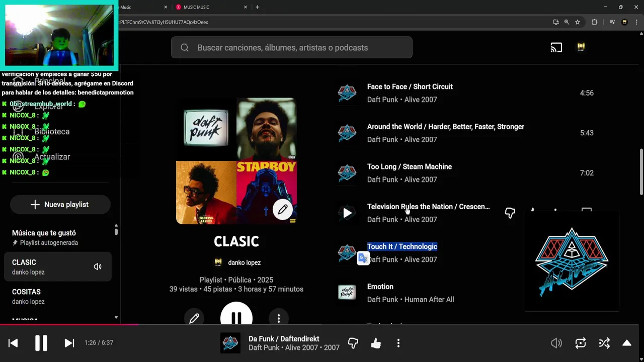The height and width of the screenshot is (362, 644).
Task: Click Too Long / Steam Machine track
Action: [x=410, y=166]
